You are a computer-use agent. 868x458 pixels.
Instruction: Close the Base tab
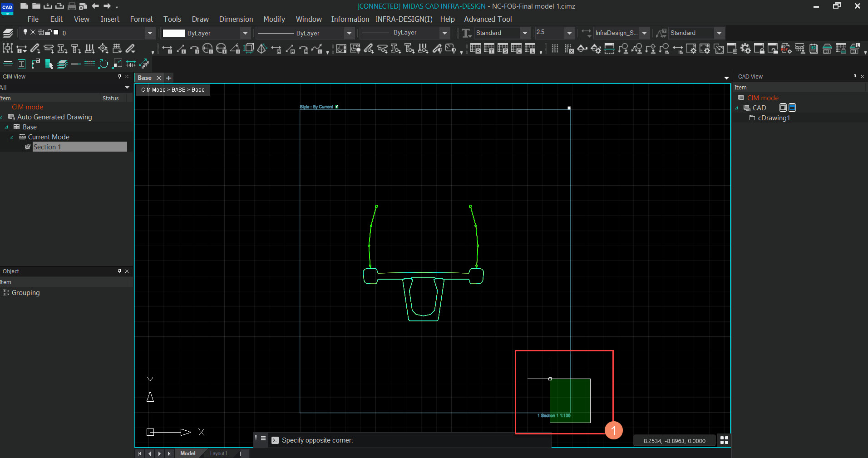pyautogui.click(x=159, y=78)
